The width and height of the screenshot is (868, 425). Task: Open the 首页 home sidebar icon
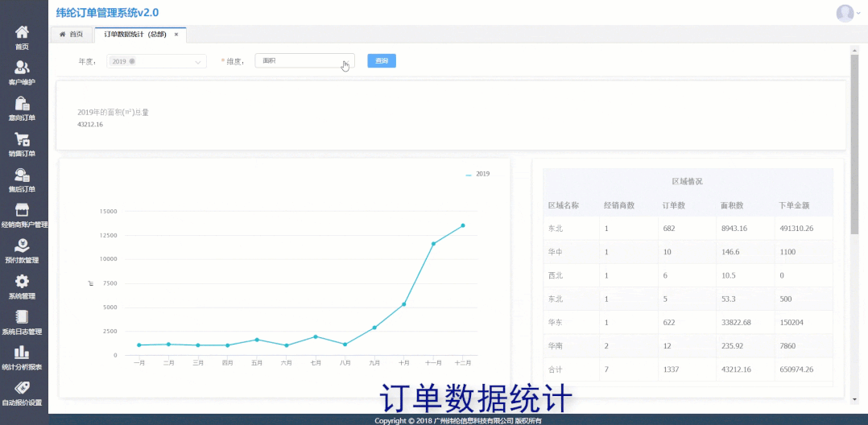coord(23,31)
